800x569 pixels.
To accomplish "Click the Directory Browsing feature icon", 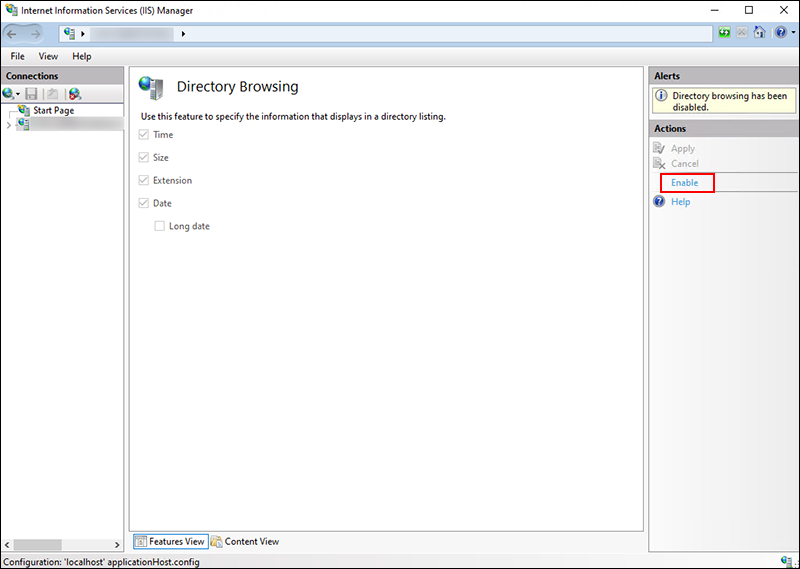I will [152, 87].
